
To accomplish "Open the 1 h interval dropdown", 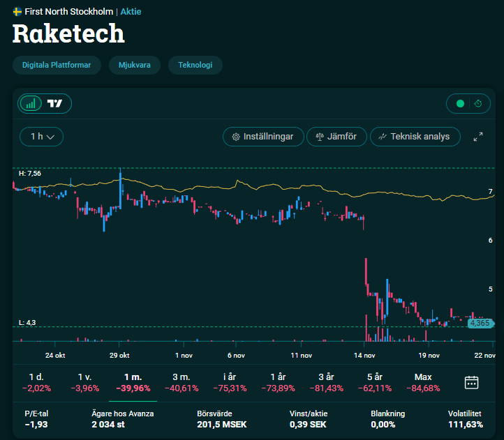I will coord(41,137).
